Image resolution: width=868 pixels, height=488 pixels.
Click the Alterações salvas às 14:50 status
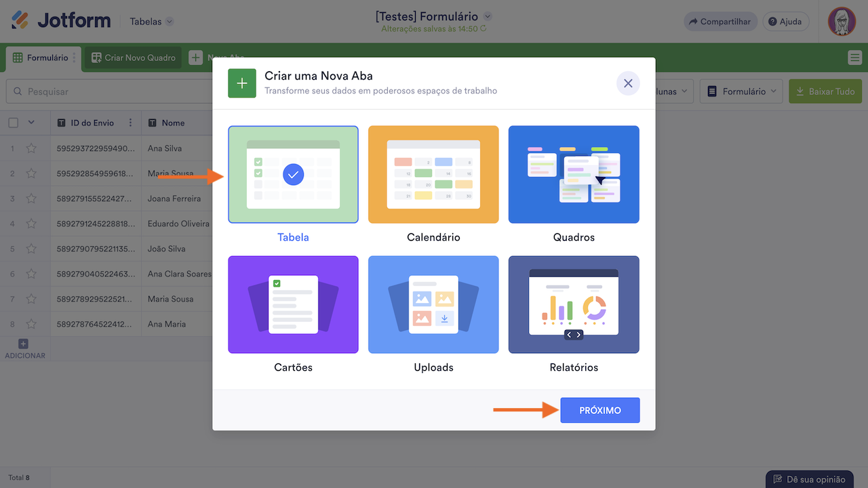click(433, 29)
